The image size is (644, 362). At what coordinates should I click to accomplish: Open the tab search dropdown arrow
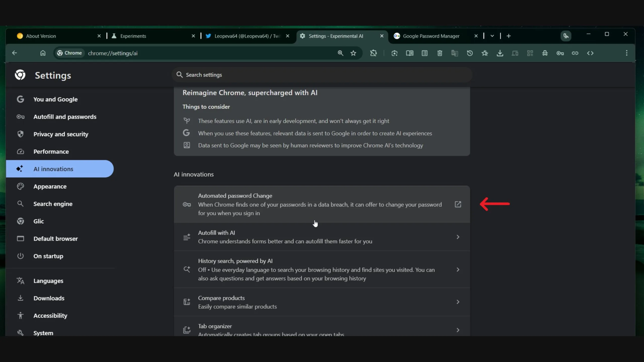(492, 36)
